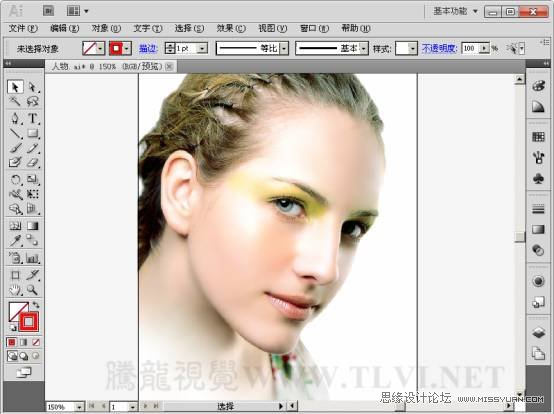The height and width of the screenshot is (414, 554).
Task: Launch Bridge from the title bar icon
Action: [48, 11]
